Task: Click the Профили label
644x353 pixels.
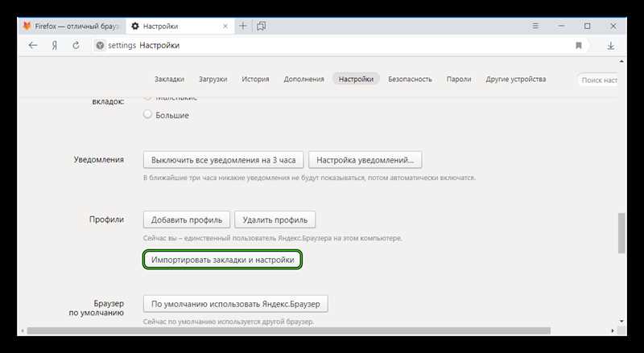Action: pyautogui.click(x=106, y=220)
